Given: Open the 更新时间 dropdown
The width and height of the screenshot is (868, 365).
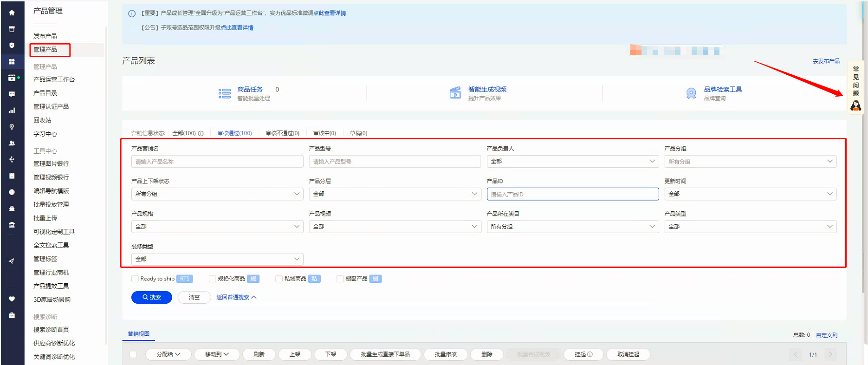Looking at the screenshot, I should point(750,194).
